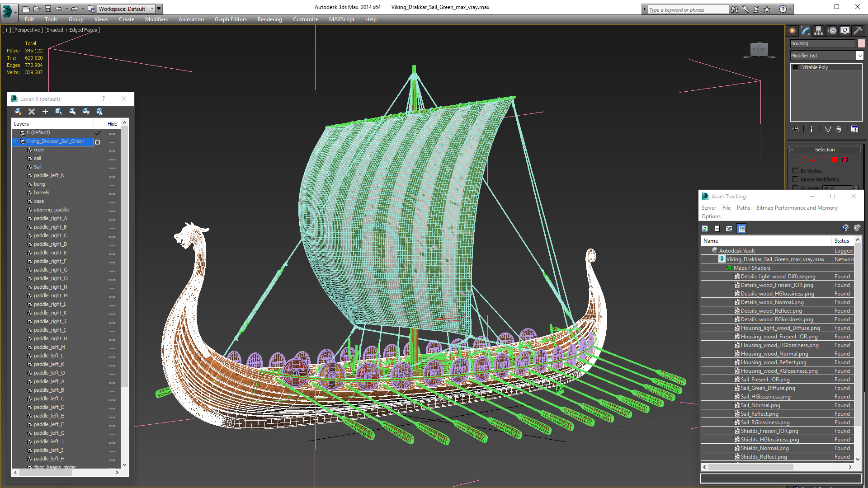This screenshot has height=488, width=868.
Task: Click in the housing object name field
Action: (822, 43)
